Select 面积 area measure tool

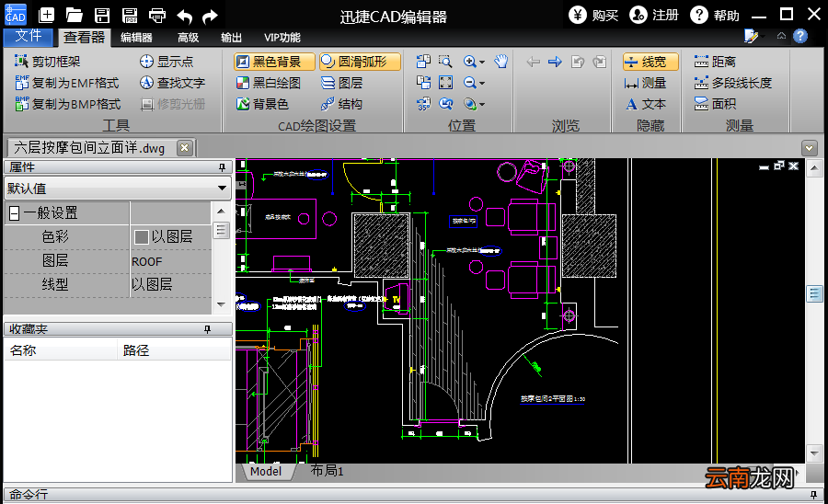pyautogui.click(x=715, y=104)
